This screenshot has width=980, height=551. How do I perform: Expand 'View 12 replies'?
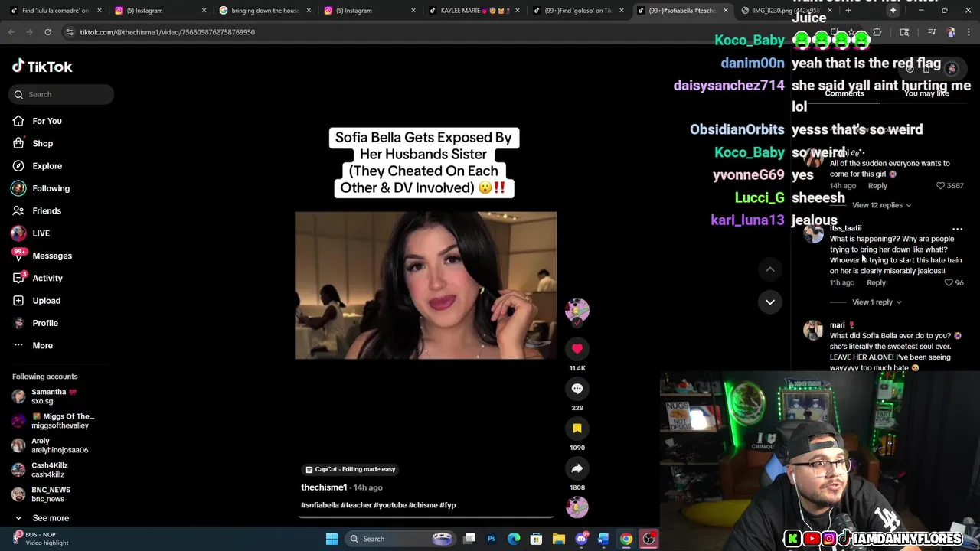point(881,205)
